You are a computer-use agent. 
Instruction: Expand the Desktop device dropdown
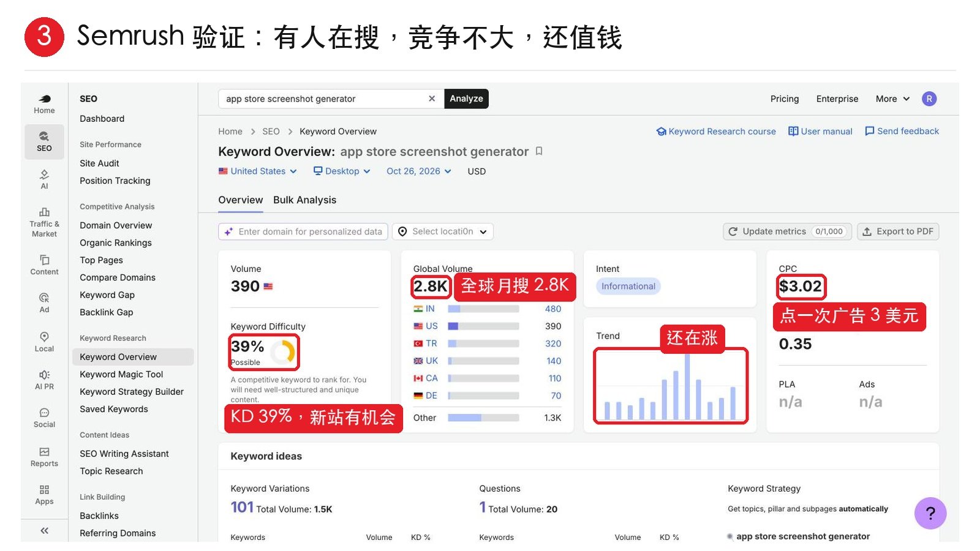[x=342, y=171]
